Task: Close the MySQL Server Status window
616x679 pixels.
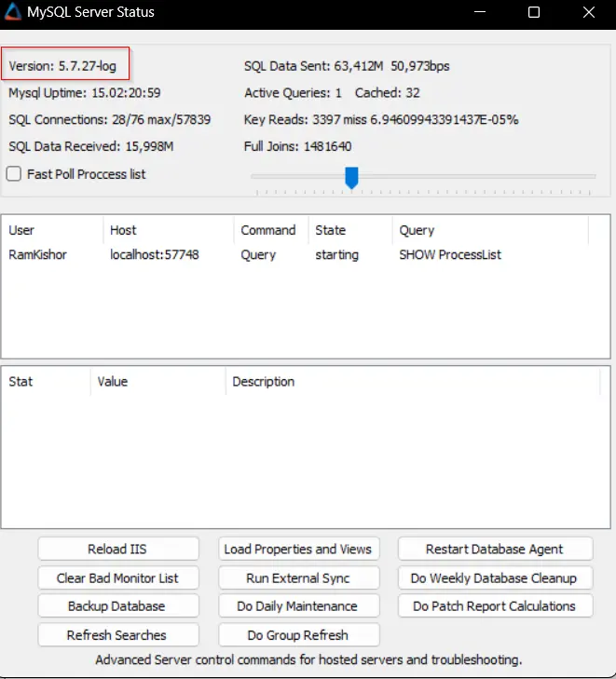Action: (589, 12)
